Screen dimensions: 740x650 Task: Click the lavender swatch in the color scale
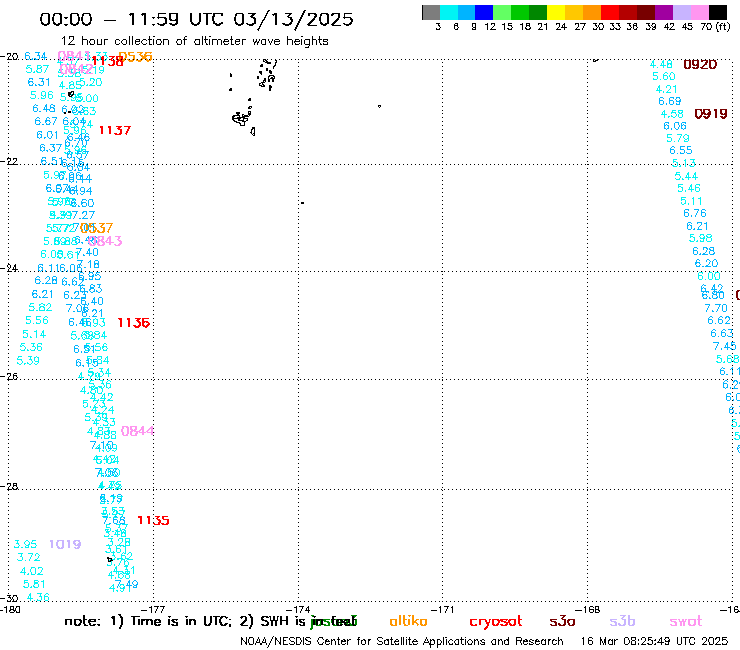pyautogui.click(x=681, y=12)
